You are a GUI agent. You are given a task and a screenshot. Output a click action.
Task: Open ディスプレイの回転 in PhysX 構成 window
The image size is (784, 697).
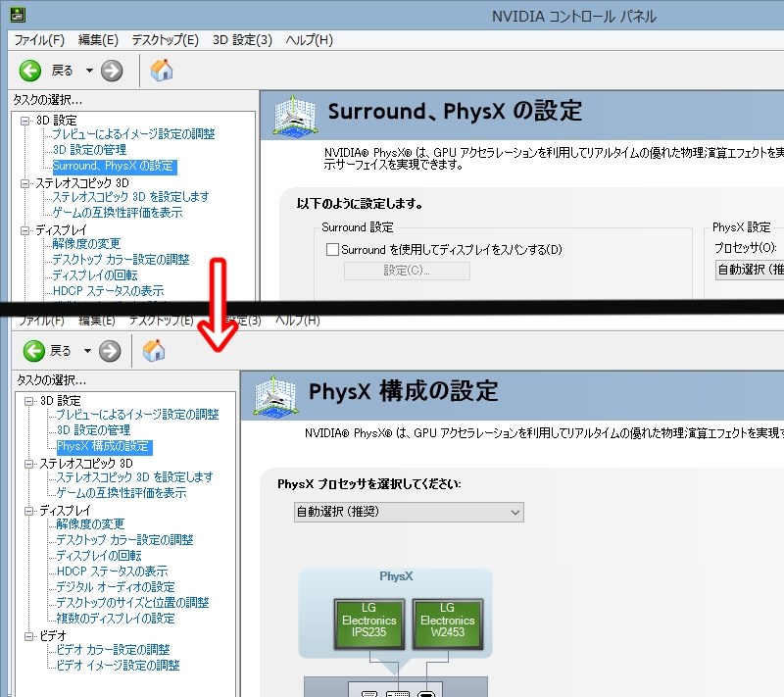99,556
